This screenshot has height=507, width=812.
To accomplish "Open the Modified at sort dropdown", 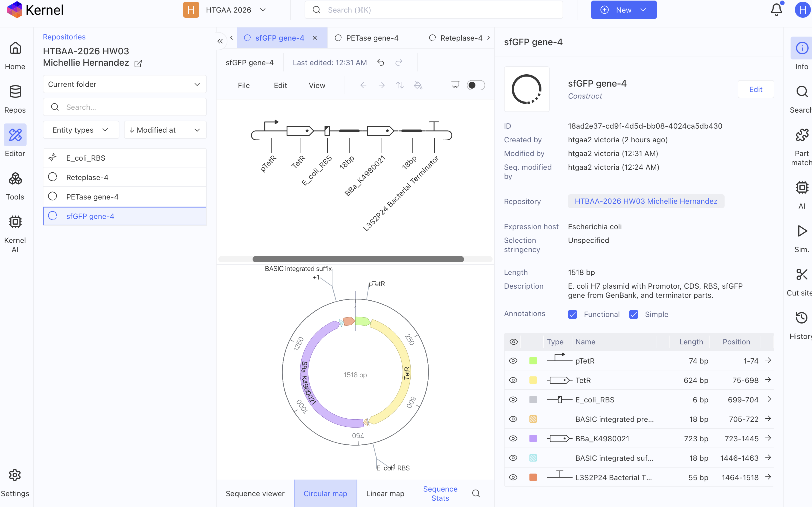I will (x=165, y=130).
